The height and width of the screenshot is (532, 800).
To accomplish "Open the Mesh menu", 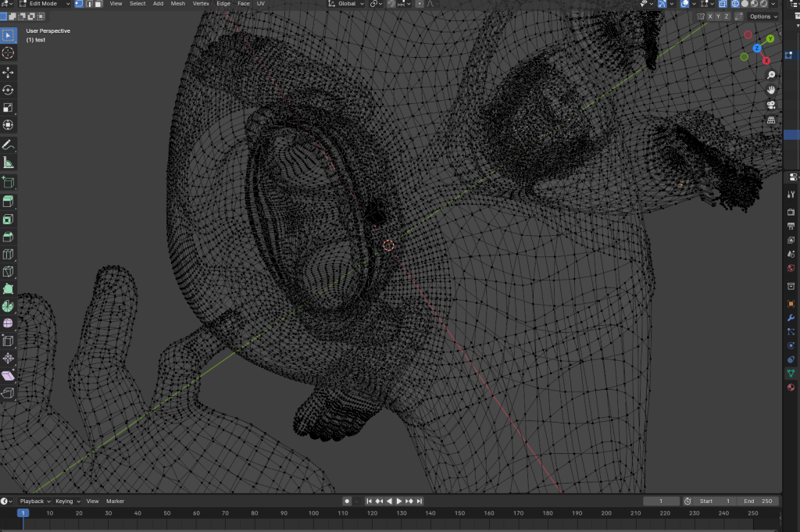I will point(177,4).
